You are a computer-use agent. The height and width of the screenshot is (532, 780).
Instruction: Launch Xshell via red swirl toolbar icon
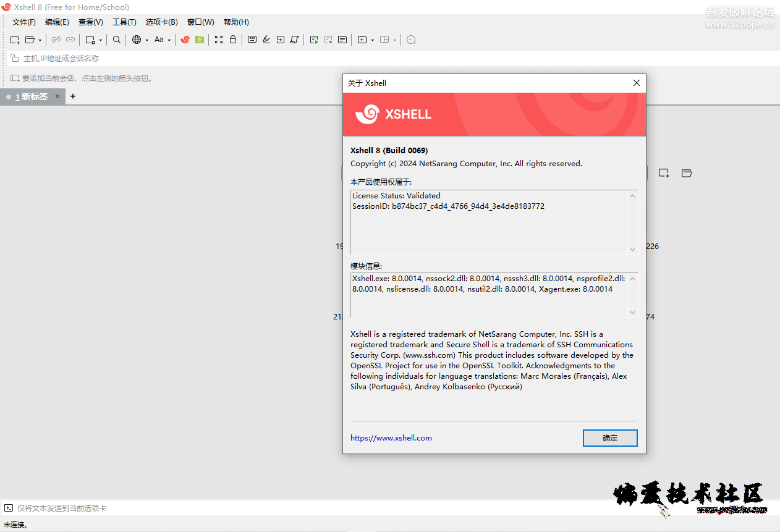pyautogui.click(x=185, y=40)
